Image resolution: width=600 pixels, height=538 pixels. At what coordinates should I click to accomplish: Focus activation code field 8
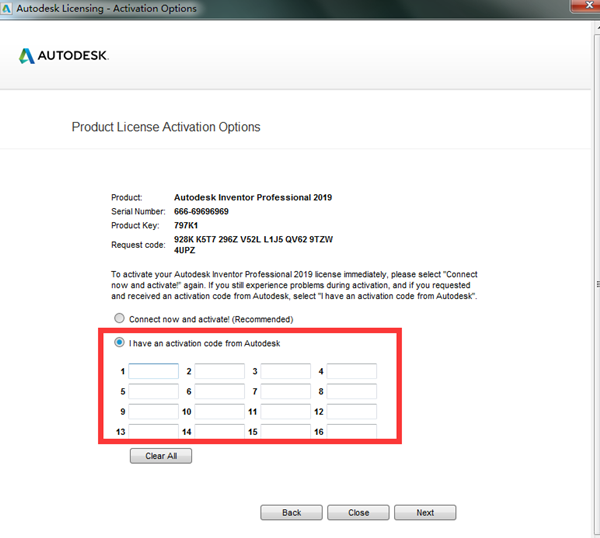352,391
